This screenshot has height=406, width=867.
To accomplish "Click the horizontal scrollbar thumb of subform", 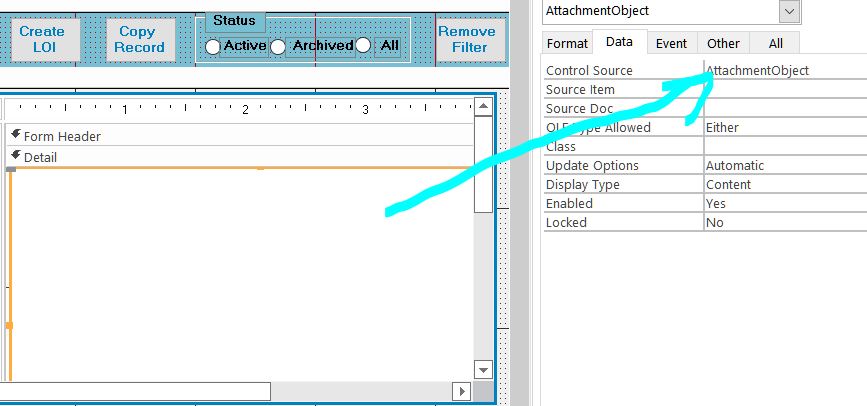I will tap(135, 392).
